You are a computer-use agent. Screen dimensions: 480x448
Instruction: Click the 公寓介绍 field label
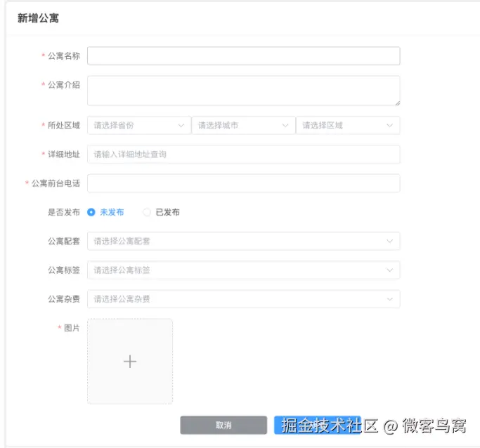click(64, 85)
